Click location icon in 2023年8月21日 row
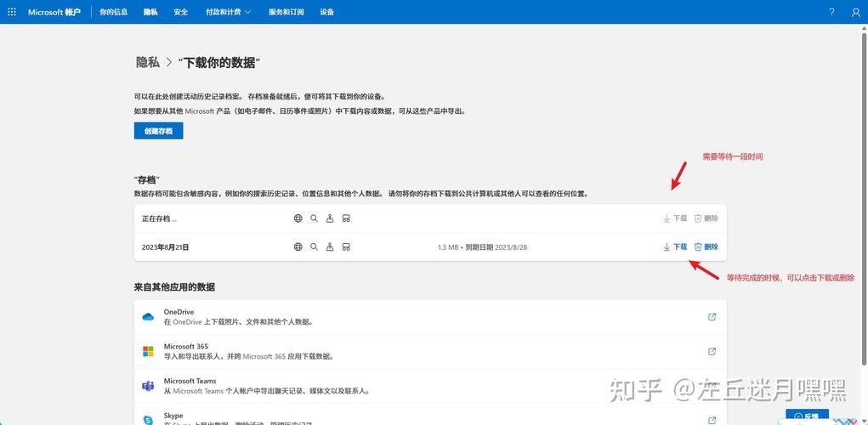 [x=330, y=246]
